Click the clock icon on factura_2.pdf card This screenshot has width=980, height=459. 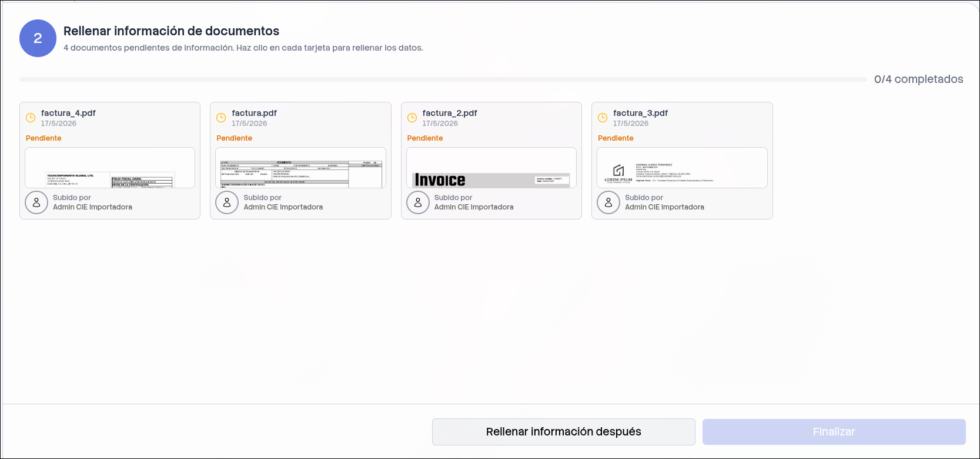coord(412,118)
